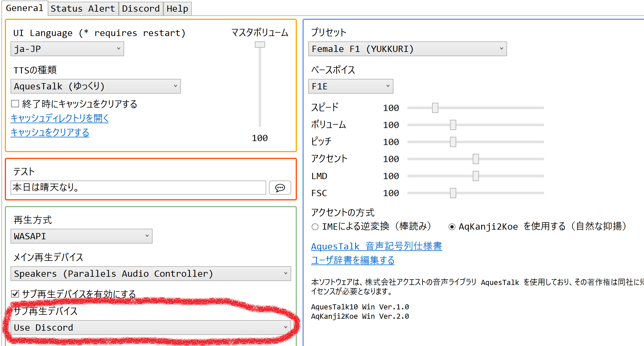Image resolution: width=644 pixels, height=346 pixels.
Task: Click the テスト text input field
Action: 138,188
